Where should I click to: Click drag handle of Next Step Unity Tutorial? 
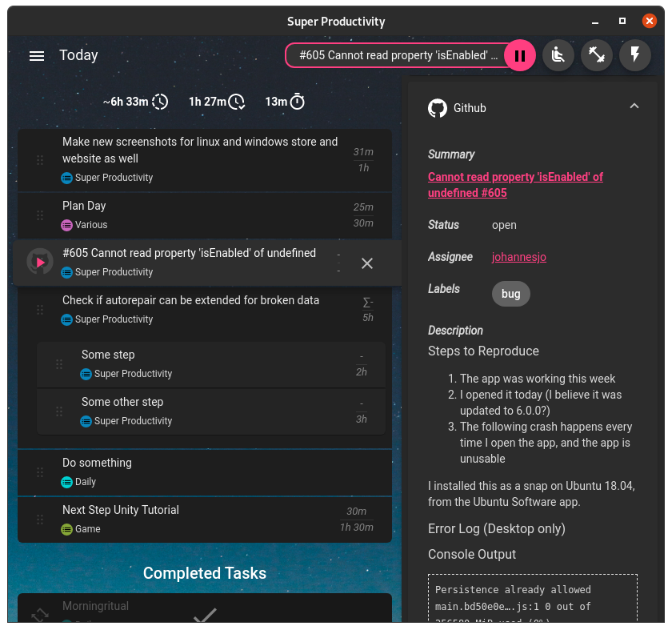(40, 520)
